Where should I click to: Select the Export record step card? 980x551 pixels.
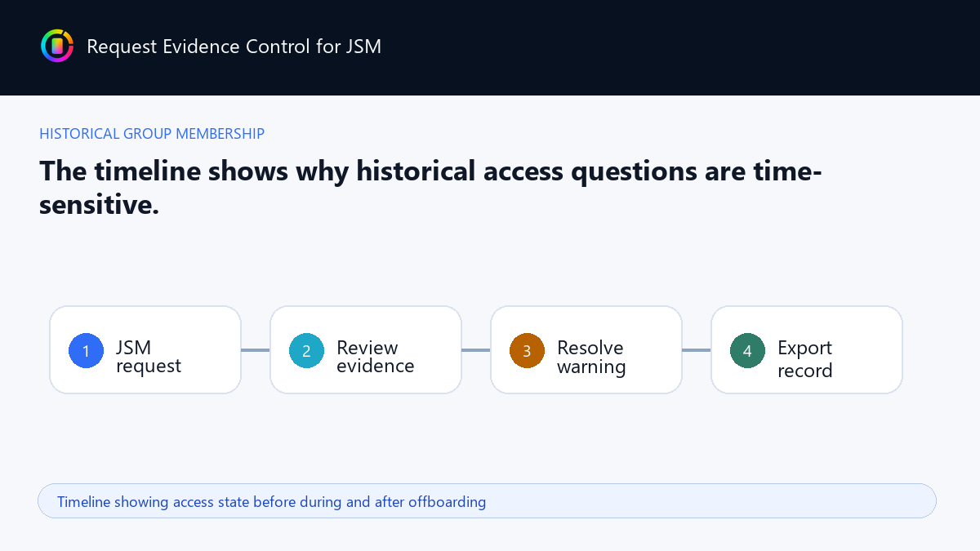(x=807, y=350)
